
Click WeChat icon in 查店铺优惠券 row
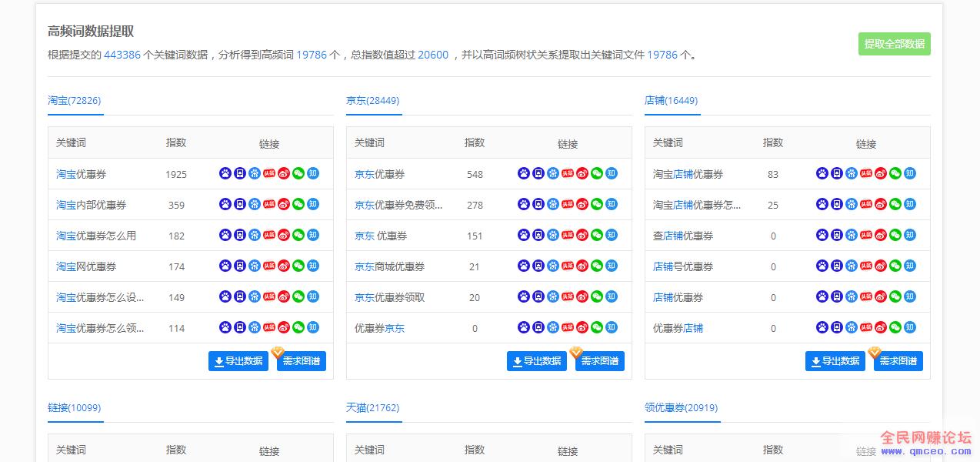[x=895, y=235]
